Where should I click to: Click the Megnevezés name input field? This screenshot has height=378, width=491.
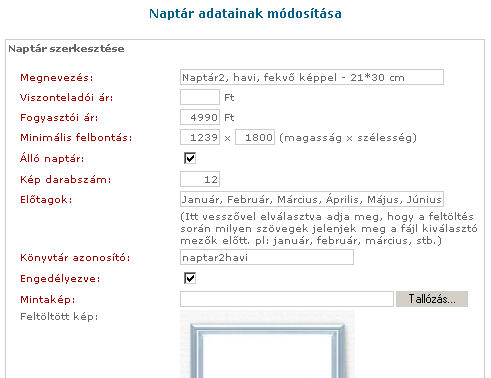coord(312,77)
